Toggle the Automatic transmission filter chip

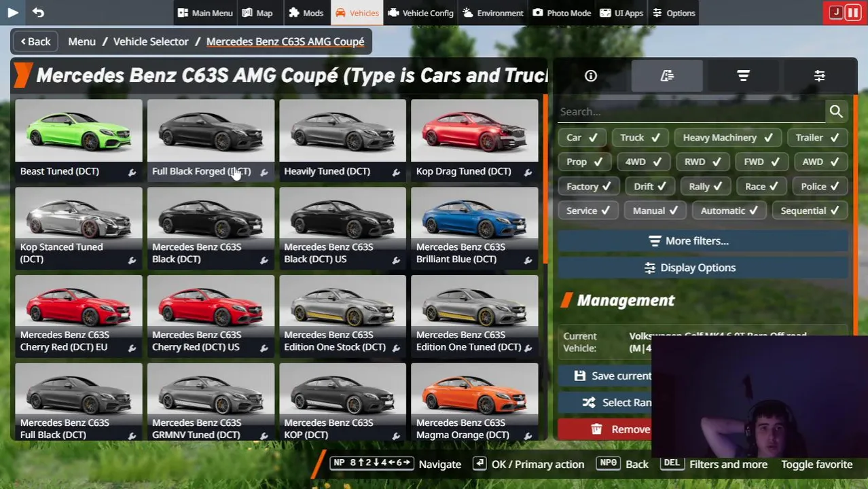tap(729, 211)
